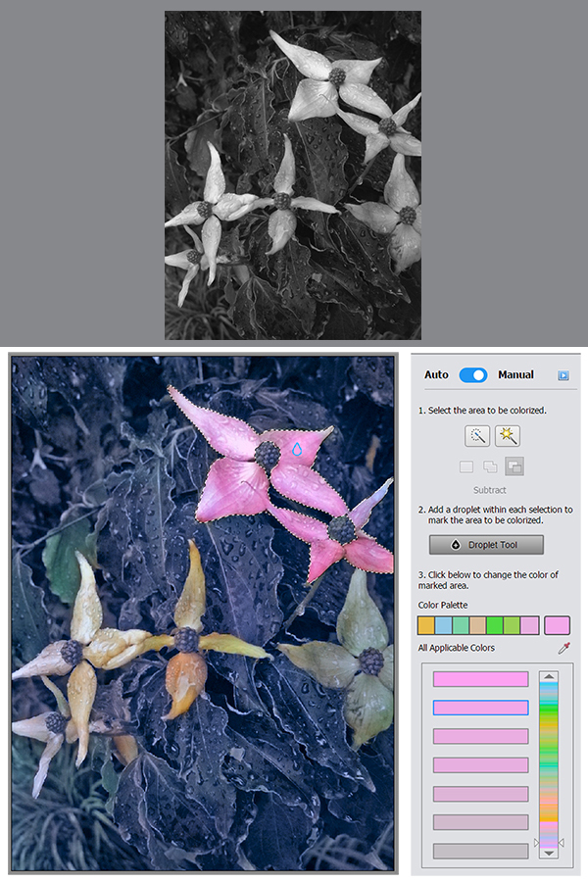Select the pale pink swatch in palette row

coord(529,625)
